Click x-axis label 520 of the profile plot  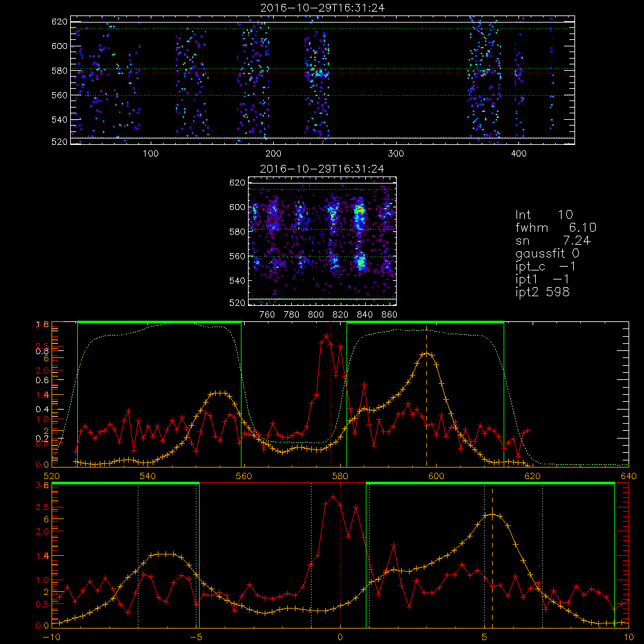(52, 477)
